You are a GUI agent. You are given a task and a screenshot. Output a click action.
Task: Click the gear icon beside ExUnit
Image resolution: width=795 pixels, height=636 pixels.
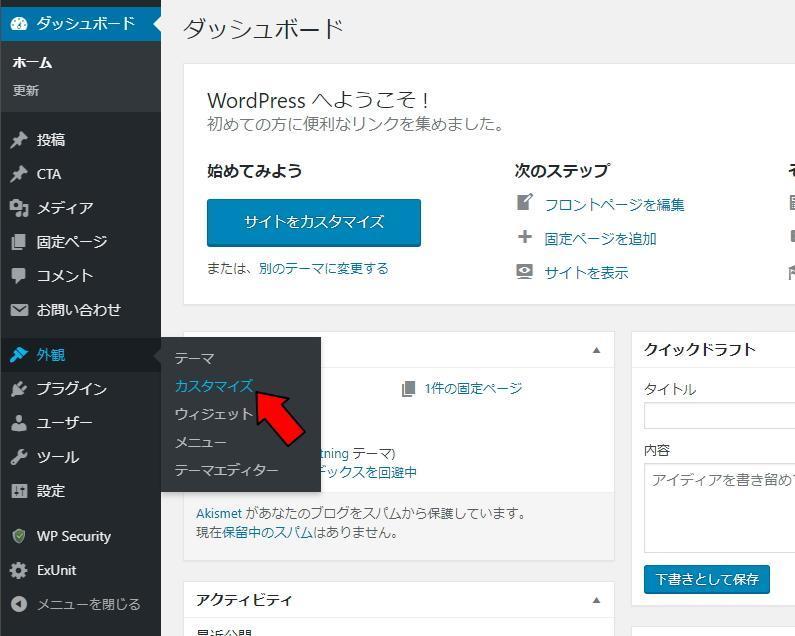coord(19,570)
